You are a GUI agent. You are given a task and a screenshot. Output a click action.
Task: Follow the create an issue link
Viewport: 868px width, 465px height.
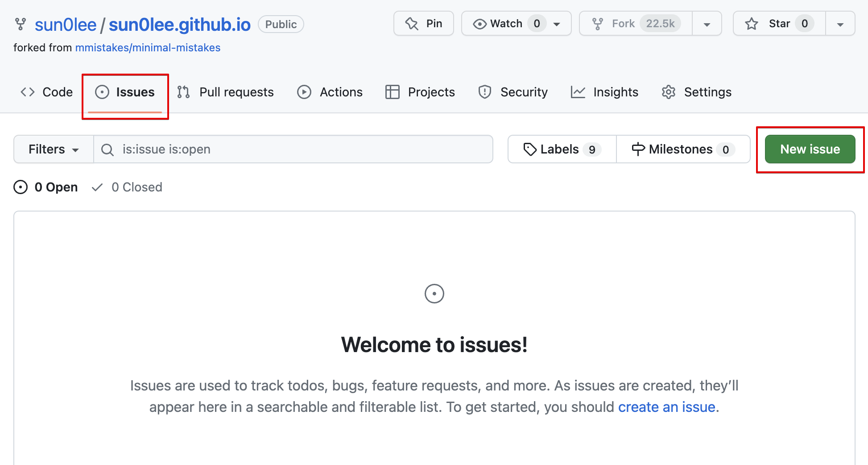coord(667,407)
